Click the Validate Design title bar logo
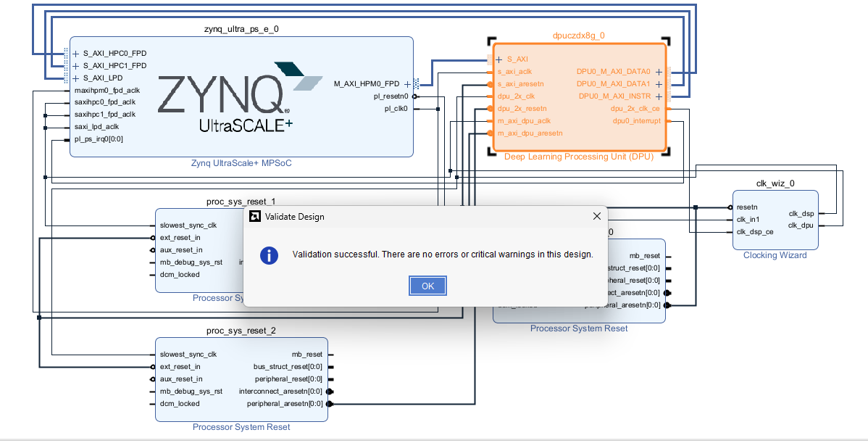Image resolution: width=868 pixels, height=443 pixels. pos(254,216)
